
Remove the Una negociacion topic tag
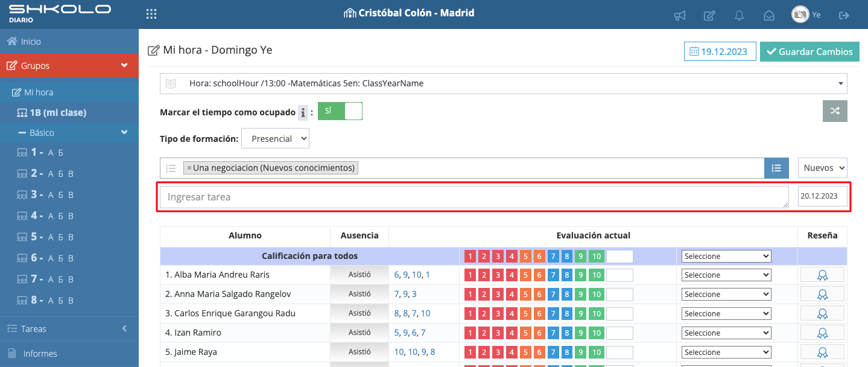point(189,168)
